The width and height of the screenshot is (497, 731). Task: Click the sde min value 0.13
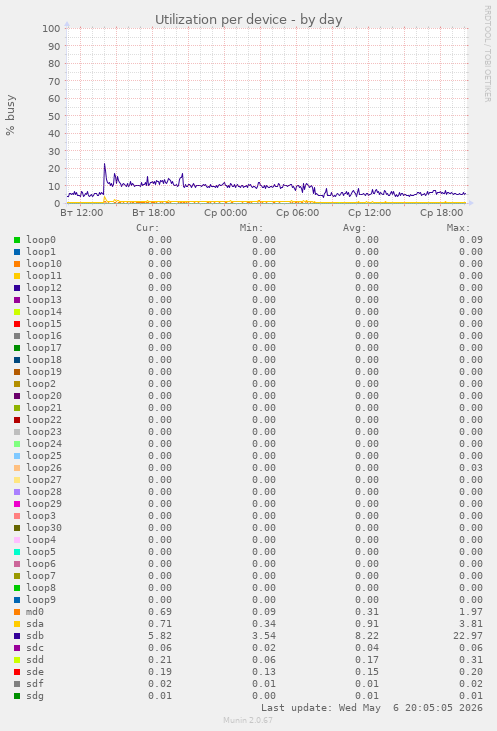[x=264, y=672]
